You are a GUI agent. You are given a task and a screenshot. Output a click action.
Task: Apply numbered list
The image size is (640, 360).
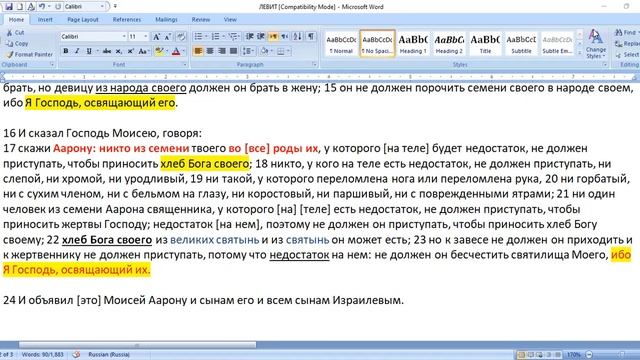pos(216,37)
